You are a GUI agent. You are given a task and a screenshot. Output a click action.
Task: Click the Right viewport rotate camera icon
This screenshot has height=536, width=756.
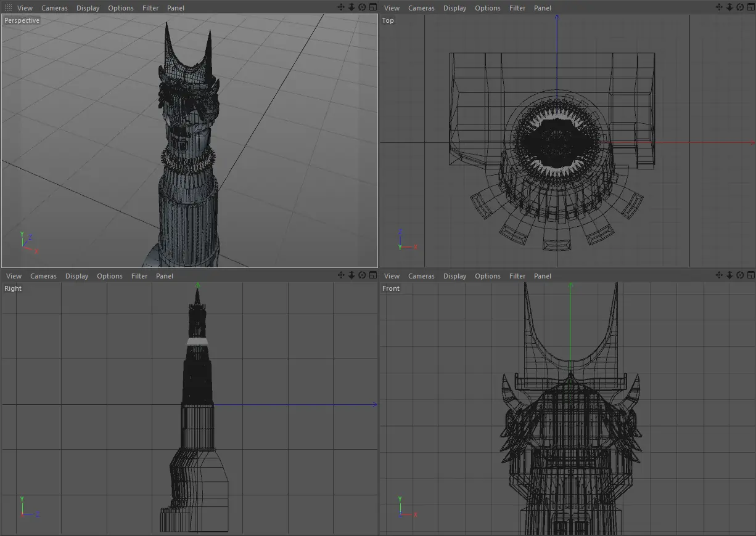point(362,275)
